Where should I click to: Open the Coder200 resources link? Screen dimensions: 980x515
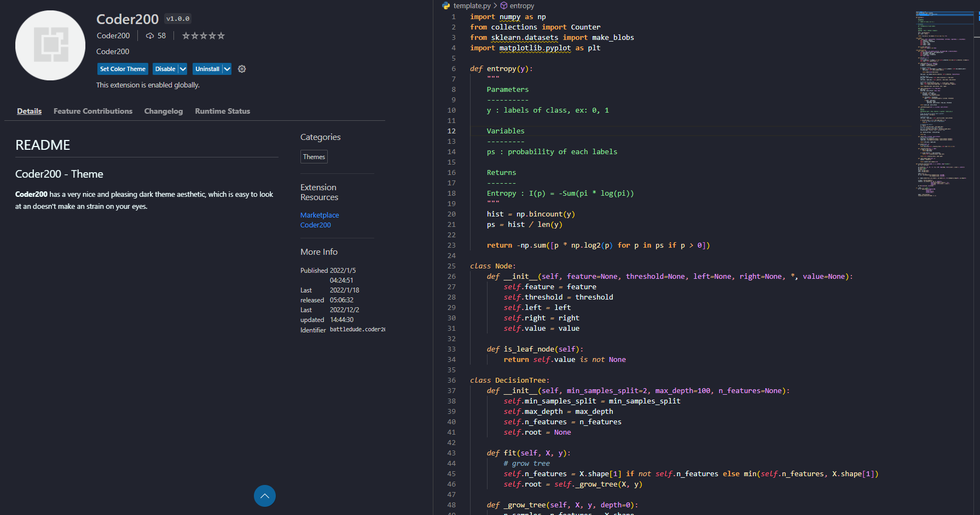pyautogui.click(x=316, y=225)
